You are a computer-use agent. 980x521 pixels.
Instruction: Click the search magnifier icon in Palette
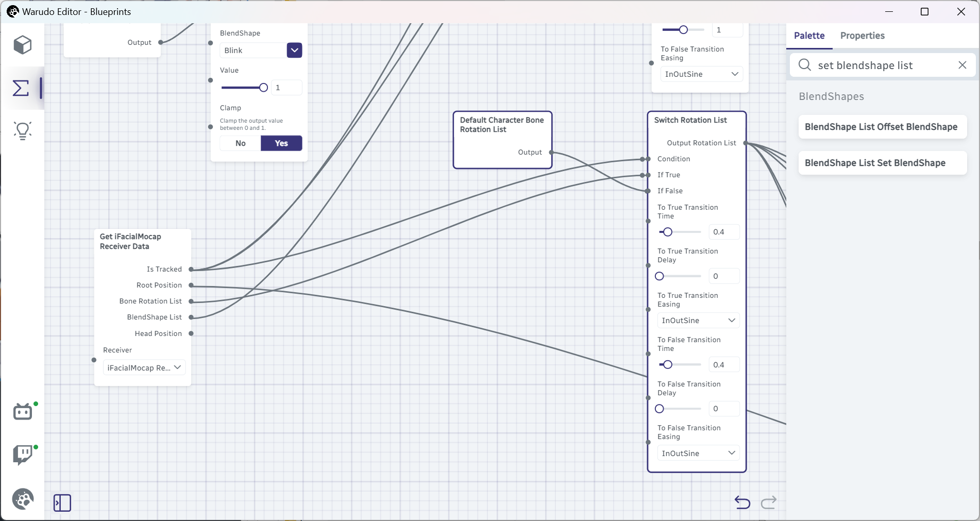[x=804, y=65]
